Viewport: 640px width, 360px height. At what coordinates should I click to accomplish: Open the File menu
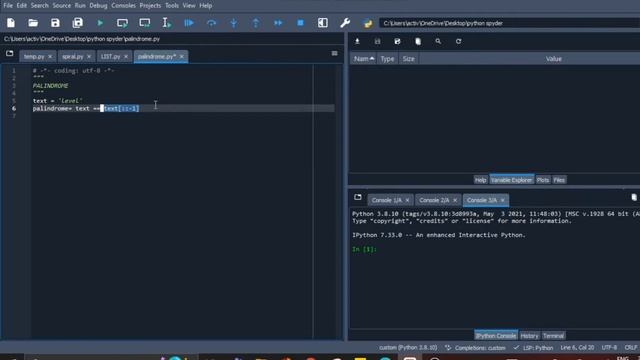[8, 6]
